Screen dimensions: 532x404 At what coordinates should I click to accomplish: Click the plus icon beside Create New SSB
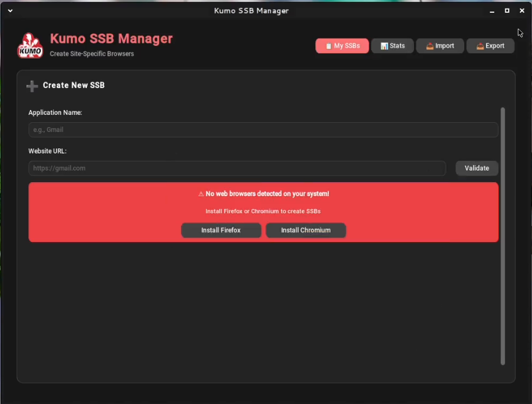[32, 86]
